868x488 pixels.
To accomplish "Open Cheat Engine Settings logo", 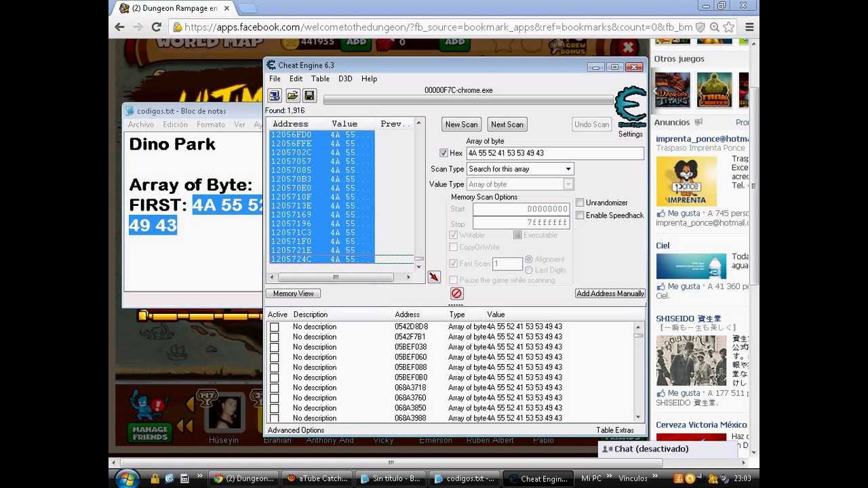I will 630,107.
